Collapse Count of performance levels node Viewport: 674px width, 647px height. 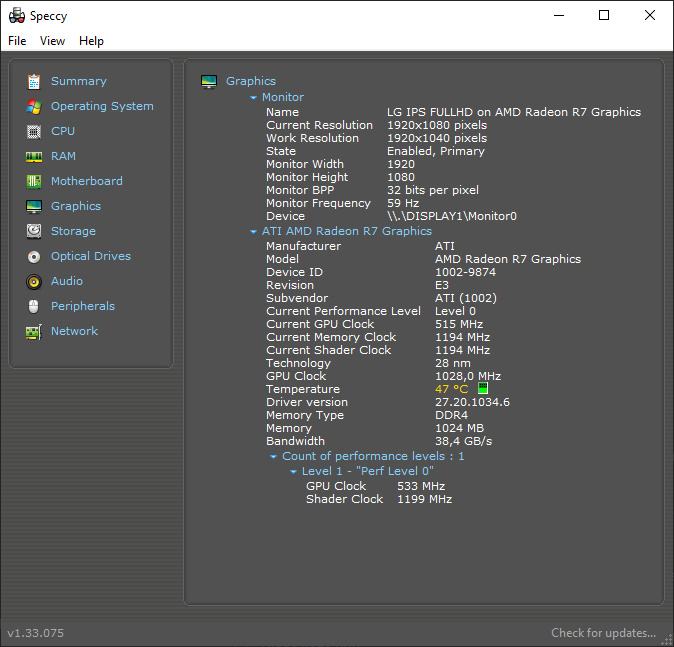click(274, 457)
